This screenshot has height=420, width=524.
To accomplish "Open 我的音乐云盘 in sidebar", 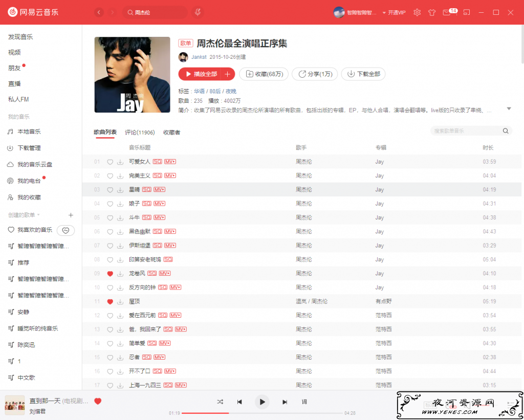I will (x=35, y=164).
